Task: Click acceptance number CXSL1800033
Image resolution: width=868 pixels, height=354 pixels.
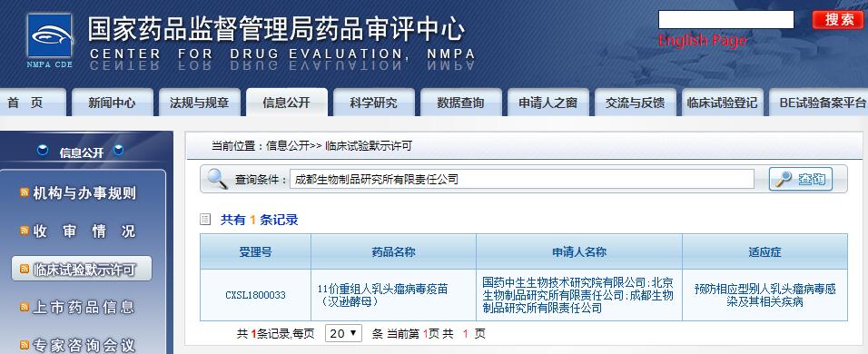Action: click(x=256, y=295)
